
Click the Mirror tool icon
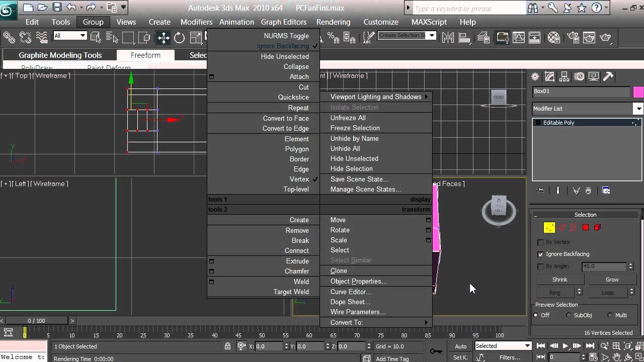click(x=448, y=37)
